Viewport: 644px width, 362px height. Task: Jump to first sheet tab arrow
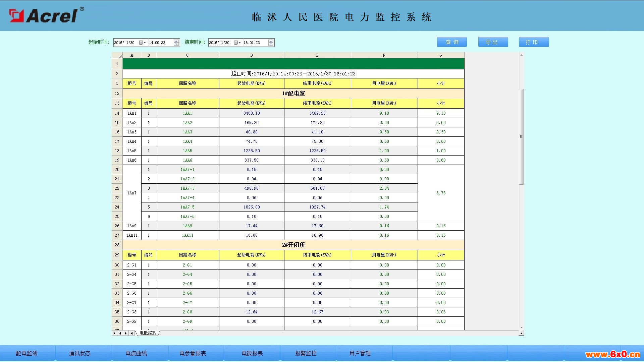coord(114,333)
